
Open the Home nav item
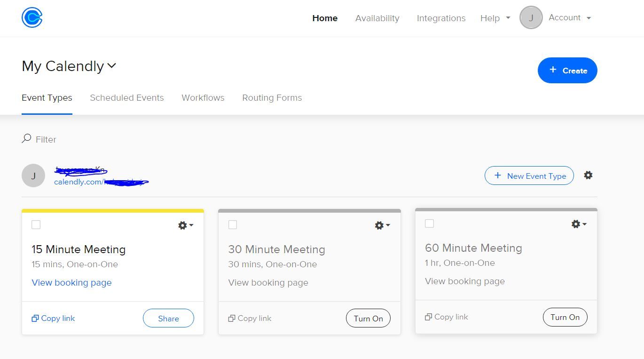(325, 18)
